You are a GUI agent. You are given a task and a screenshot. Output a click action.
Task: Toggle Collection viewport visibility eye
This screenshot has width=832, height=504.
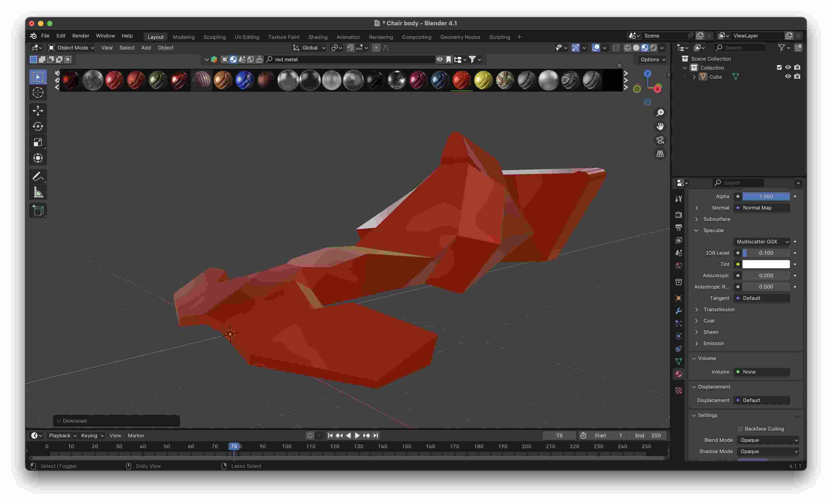click(788, 68)
